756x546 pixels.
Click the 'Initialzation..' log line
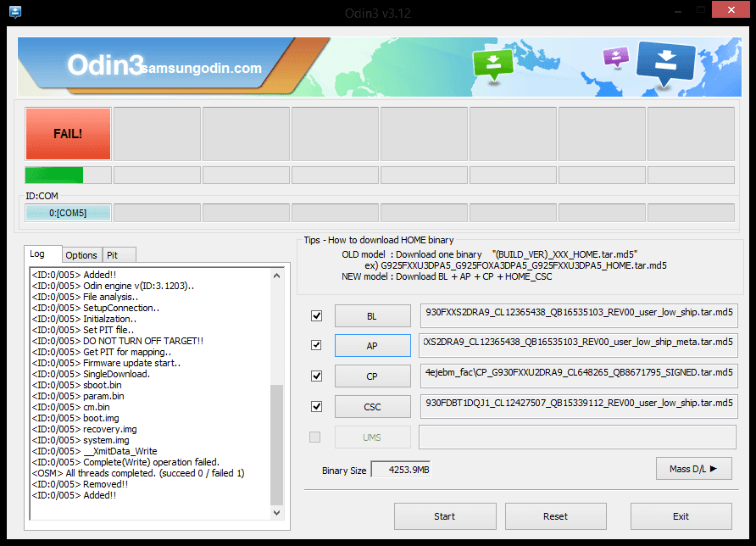[x=84, y=319]
